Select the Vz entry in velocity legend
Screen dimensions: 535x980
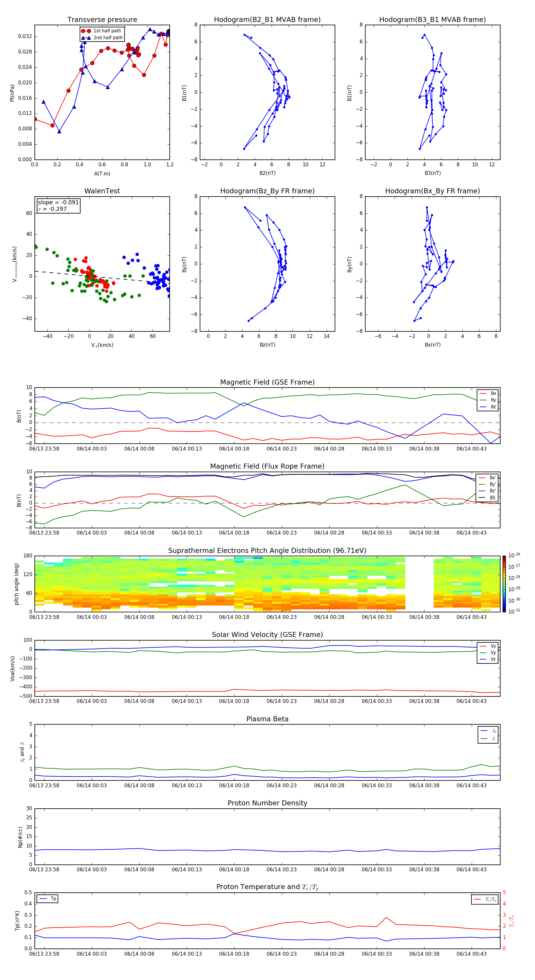click(x=488, y=659)
